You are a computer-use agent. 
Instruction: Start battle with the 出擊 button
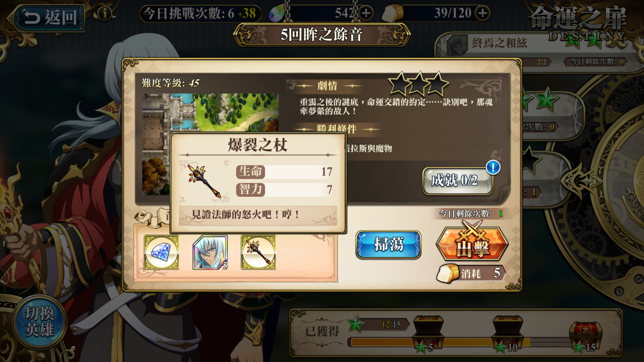point(472,244)
